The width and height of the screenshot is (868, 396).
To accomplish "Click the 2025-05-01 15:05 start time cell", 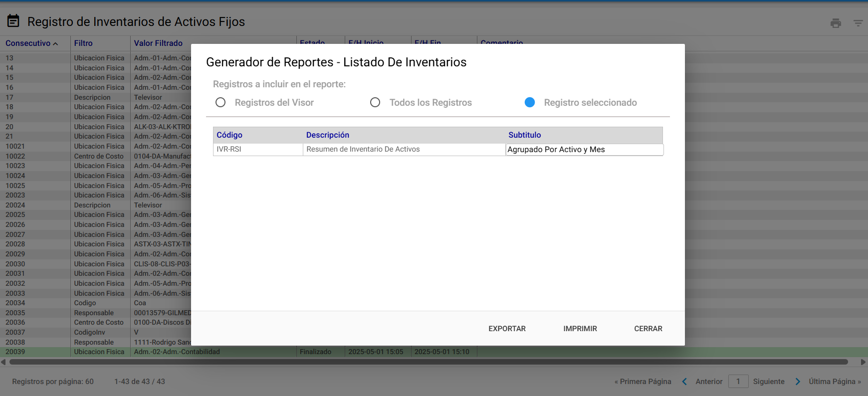I will coord(376,352).
